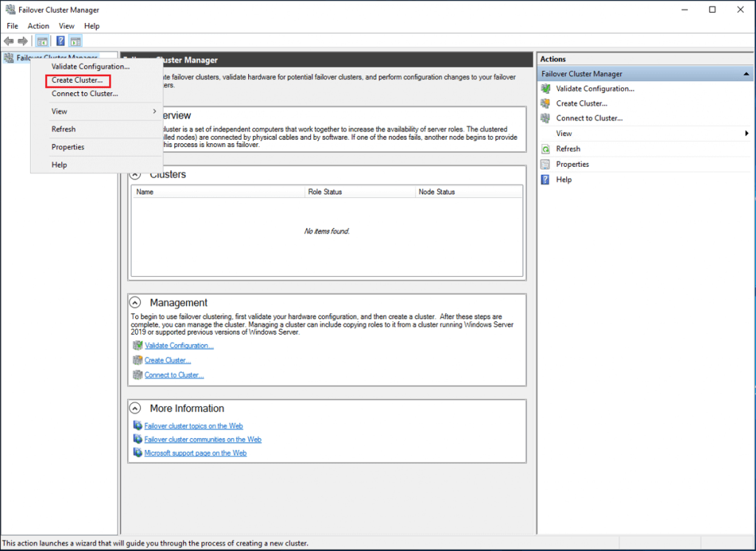Screen dimensions: 756x551
Task: Choose Create Cluster in context menu
Action: pos(77,80)
